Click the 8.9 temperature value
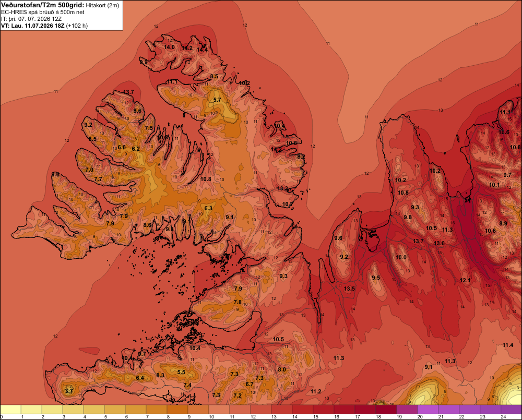The width and height of the screenshot is (522, 420). (503, 223)
